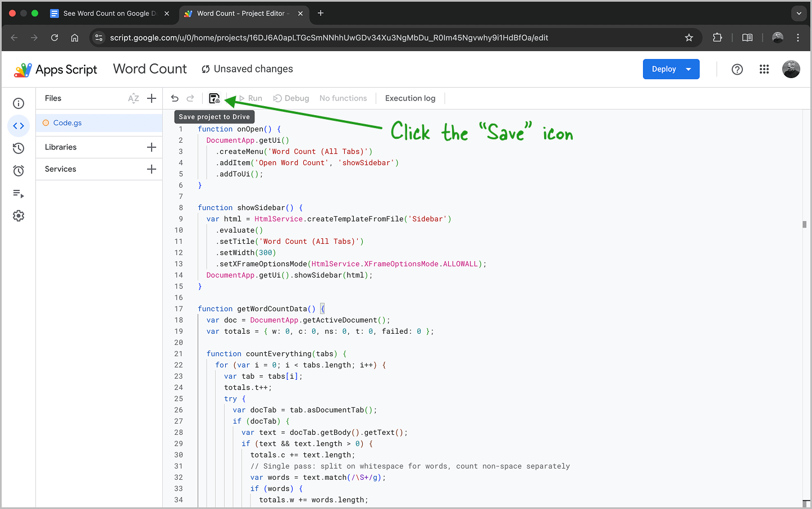Redo the undone edit
This screenshot has height=509, width=812.
coord(190,98)
